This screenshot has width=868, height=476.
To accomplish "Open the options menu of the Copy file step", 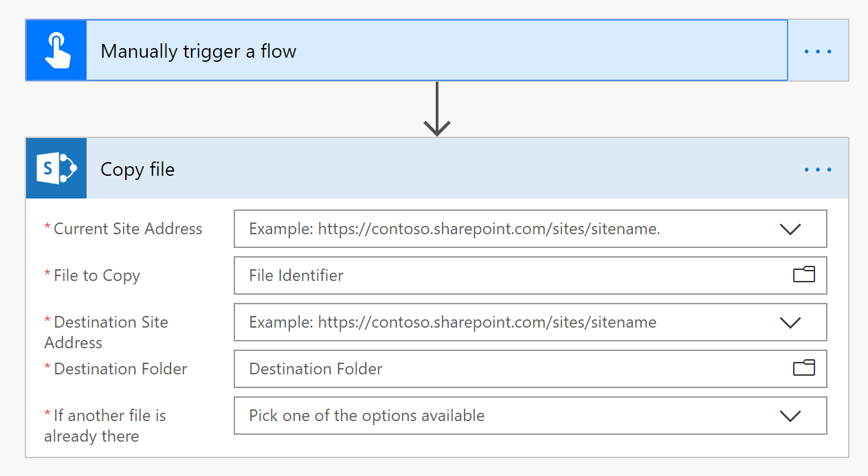I will point(818,169).
